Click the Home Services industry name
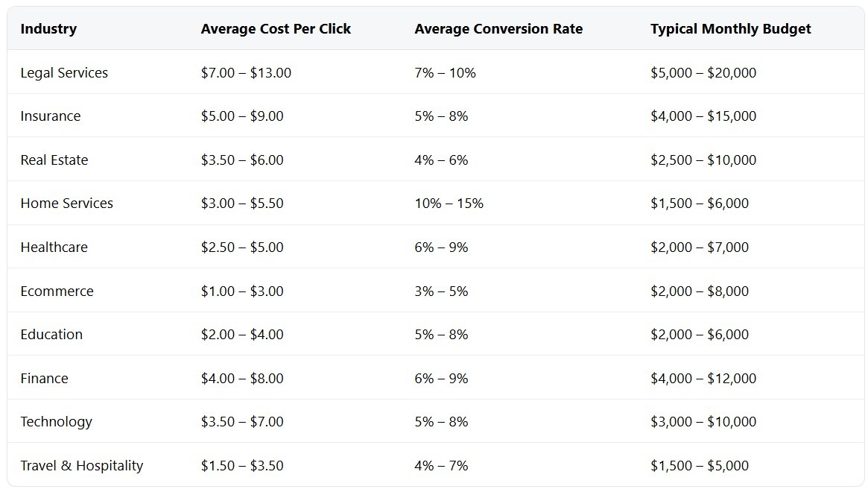868x492 pixels. [x=67, y=204]
